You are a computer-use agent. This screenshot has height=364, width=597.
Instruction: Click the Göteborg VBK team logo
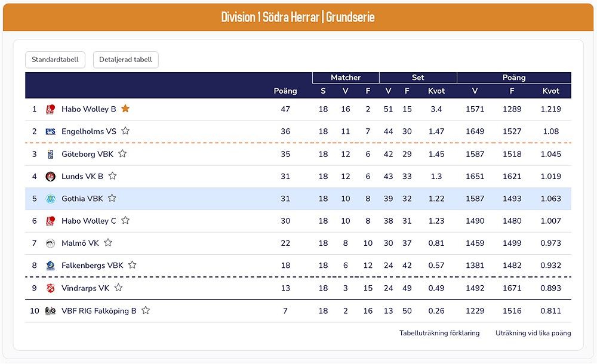(x=51, y=154)
